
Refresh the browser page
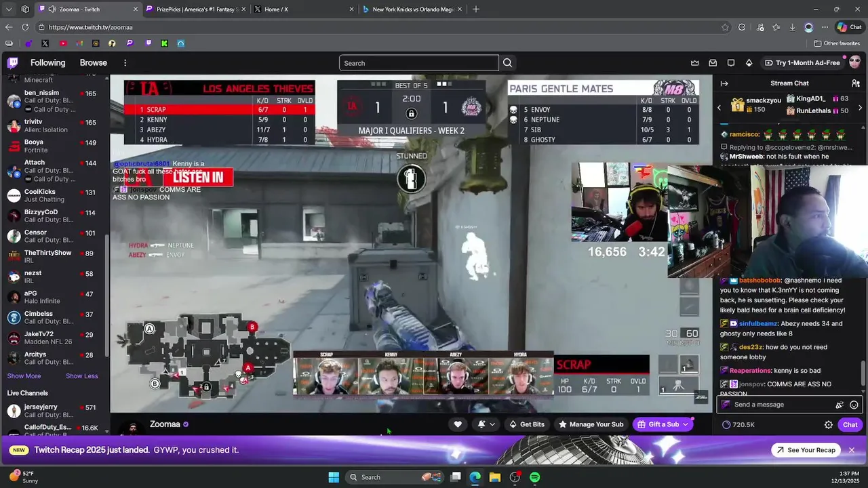[25, 27]
